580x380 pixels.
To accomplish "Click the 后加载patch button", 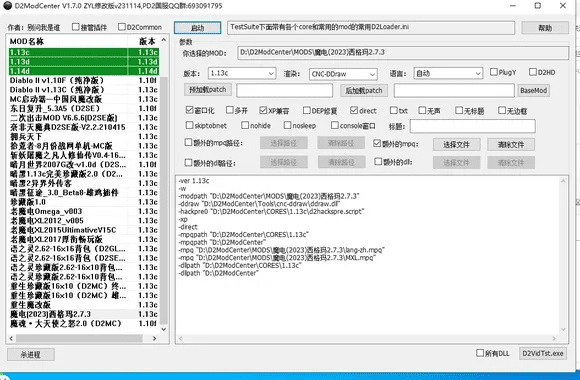I will pos(363,90).
